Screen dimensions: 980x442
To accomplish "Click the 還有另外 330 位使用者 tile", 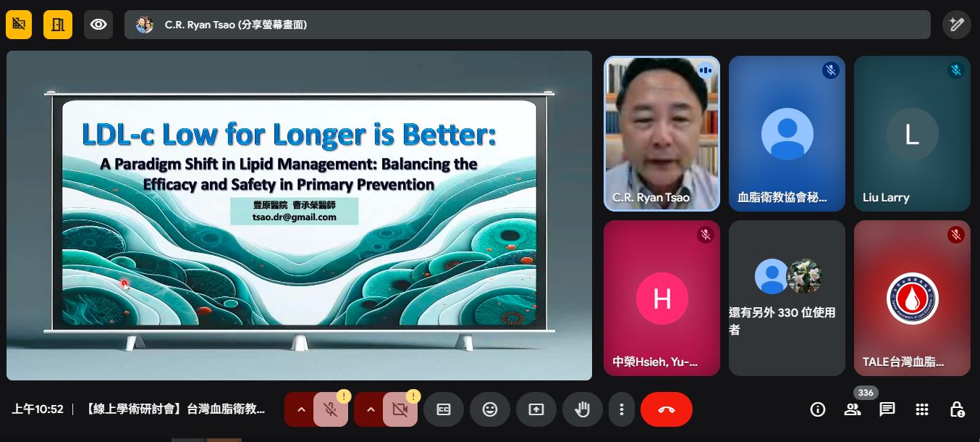I will 787,298.
